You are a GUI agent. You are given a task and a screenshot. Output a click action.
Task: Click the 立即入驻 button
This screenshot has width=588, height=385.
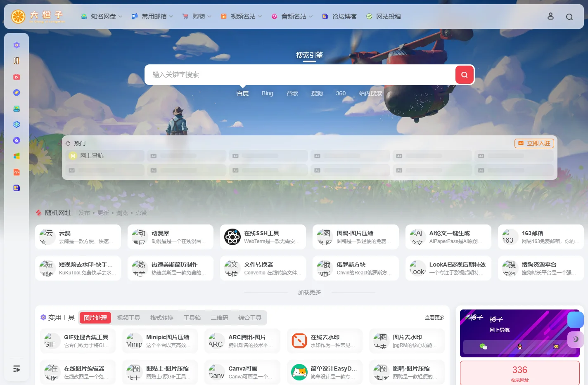pos(534,143)
